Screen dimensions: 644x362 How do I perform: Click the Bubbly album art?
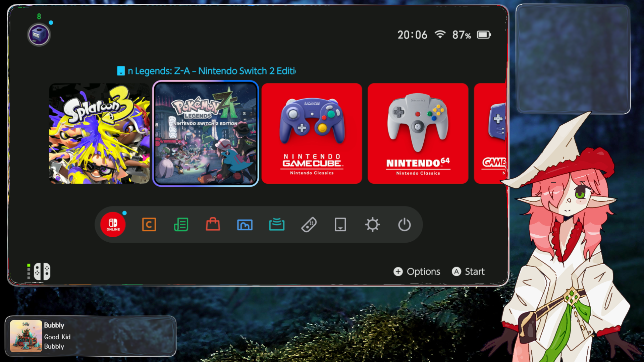coord(26,336)
